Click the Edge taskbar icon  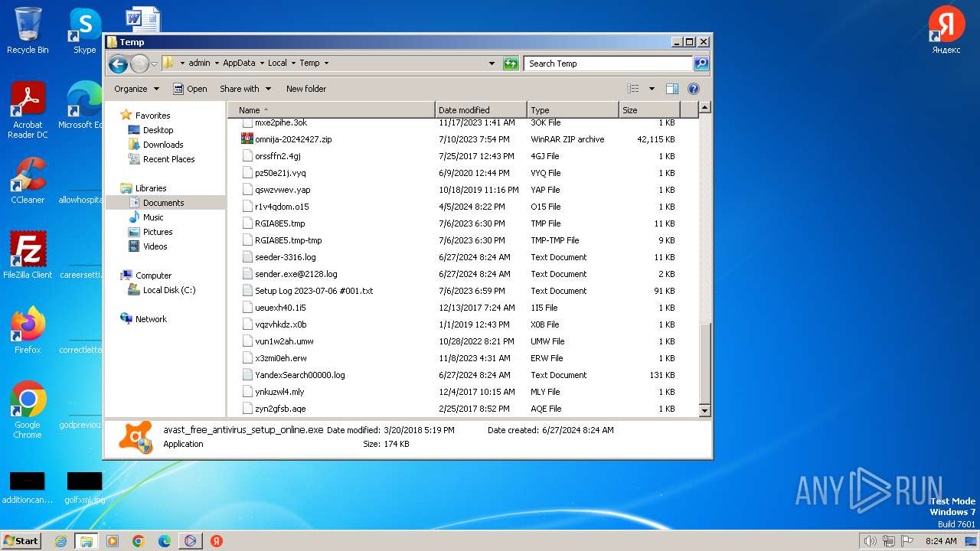point(165,541)
